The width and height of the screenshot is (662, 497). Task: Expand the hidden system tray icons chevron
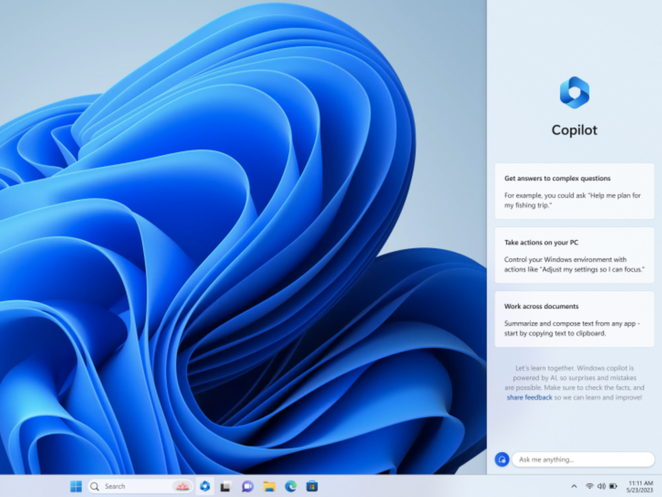[x=574, y=486]
